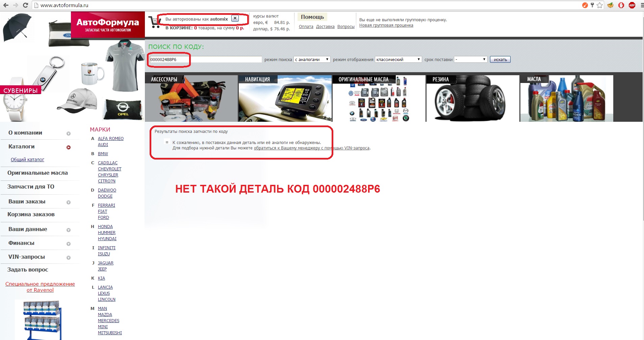Select the FORD brand
This screenshot has width=644, height=340.
pyautogui.click(x=103, y=218)
